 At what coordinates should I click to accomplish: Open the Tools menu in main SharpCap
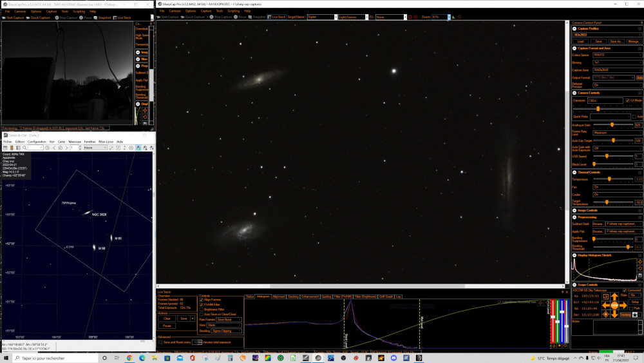pos(220,11)
